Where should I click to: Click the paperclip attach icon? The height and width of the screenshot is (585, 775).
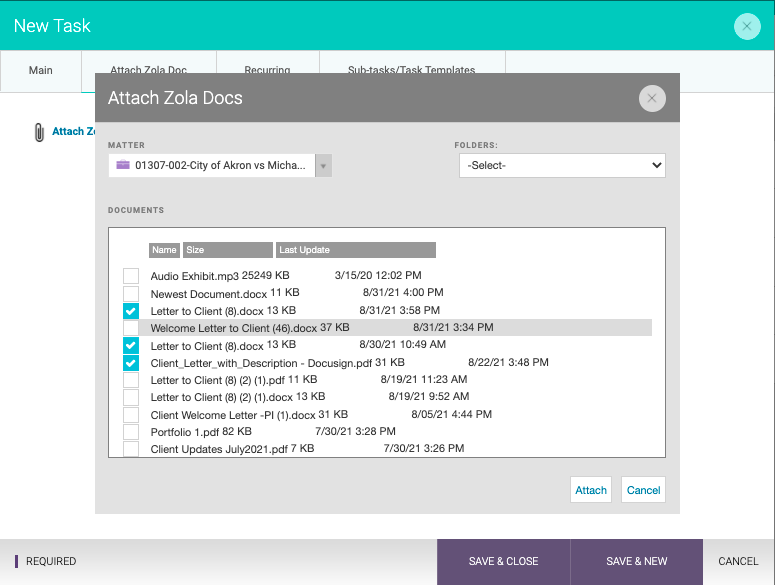coord(39,132)
